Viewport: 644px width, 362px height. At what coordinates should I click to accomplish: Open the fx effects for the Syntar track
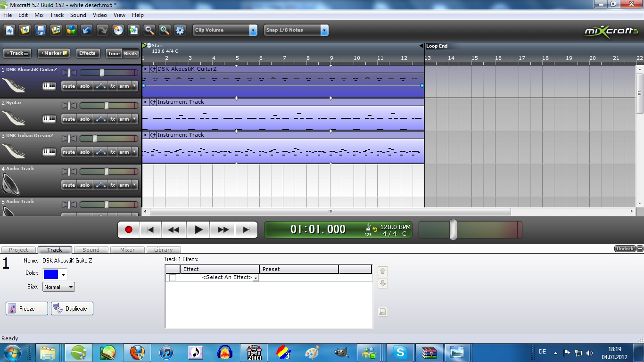113,119
